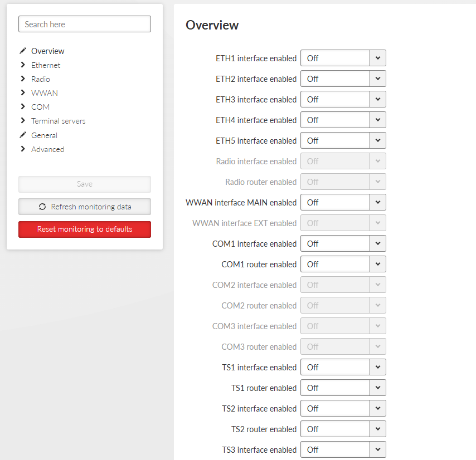Click the pencil icon beside Overview
Viewport: 476px width, 460px height.
click(x=23, y=51)
